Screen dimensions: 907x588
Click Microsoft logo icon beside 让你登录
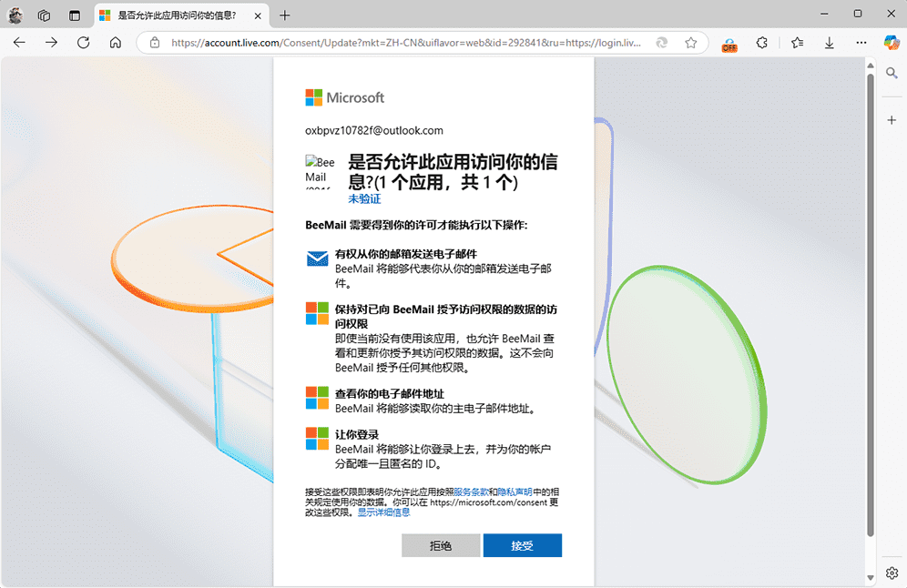coord(317,438)
